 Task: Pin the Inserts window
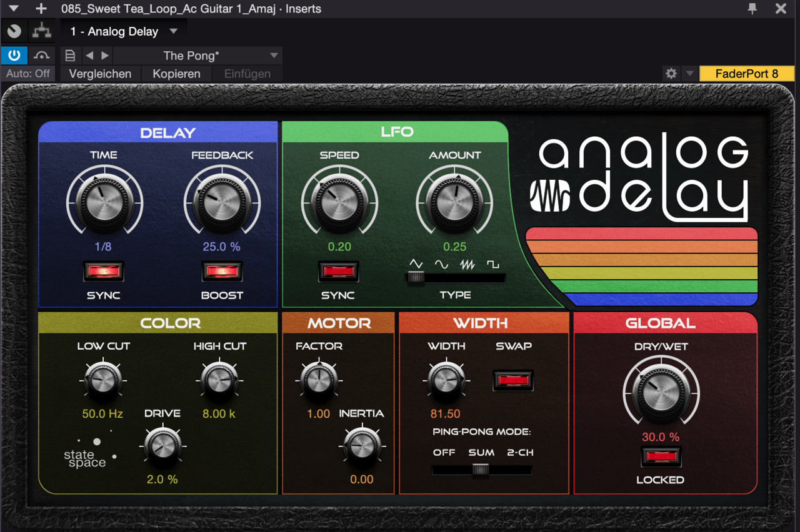pos(752,9)
